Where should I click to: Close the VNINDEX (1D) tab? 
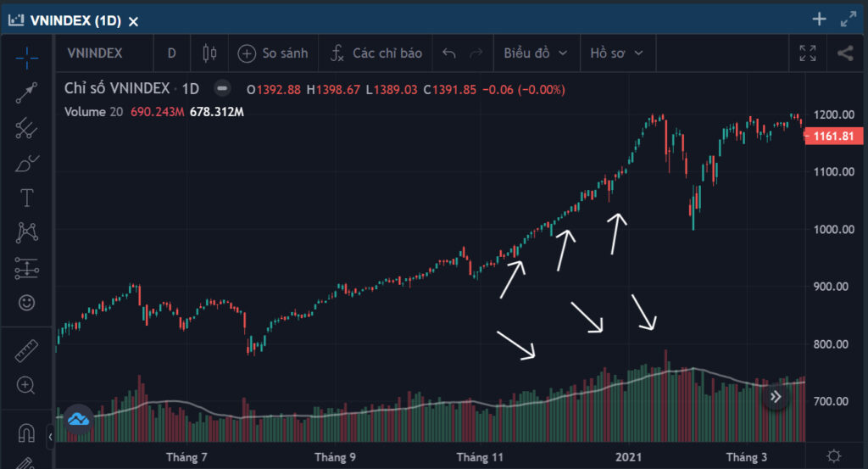coord(133,21)
